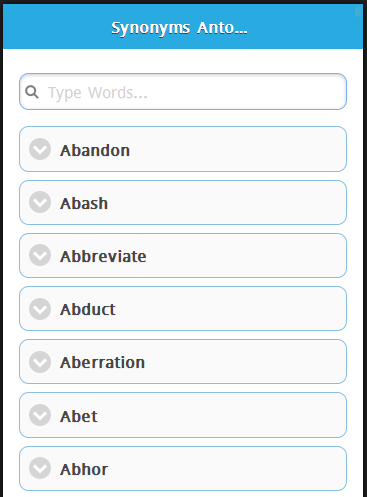Show synonyms for Abet
This screenshot has height=497, width=367.
coord(183,415)
